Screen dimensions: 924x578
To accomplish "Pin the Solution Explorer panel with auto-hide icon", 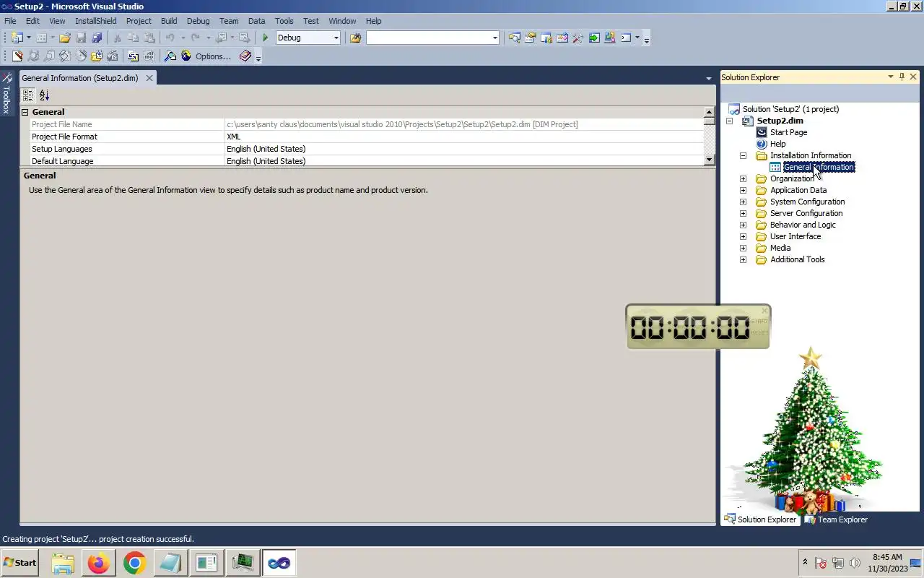I will pyautogui.click(x=902, y=77).
